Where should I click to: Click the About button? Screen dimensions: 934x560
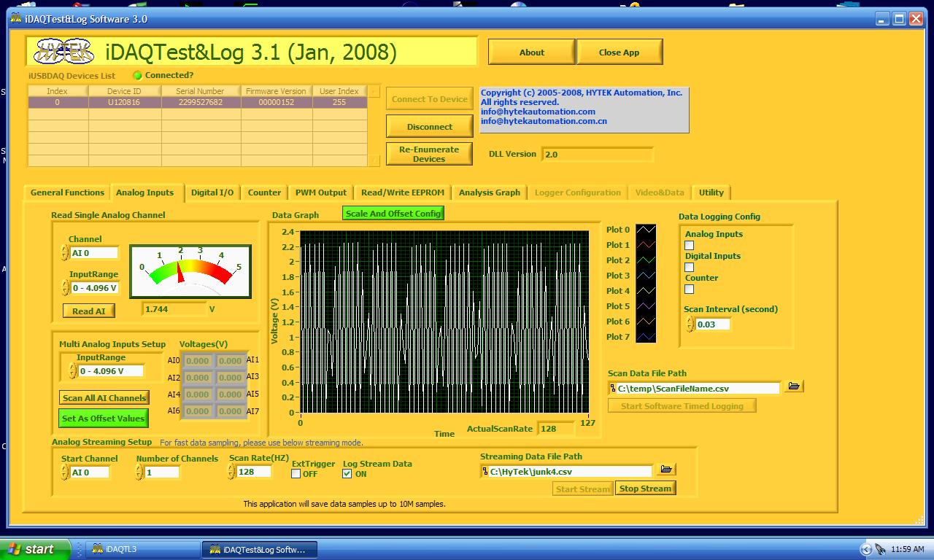(x=532, y=52)
